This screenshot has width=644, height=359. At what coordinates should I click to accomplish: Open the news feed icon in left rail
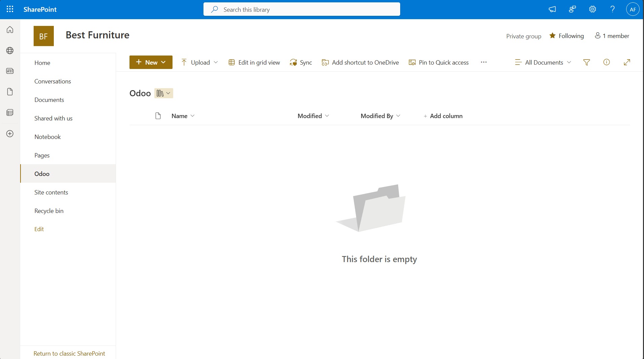pos(10,71)
